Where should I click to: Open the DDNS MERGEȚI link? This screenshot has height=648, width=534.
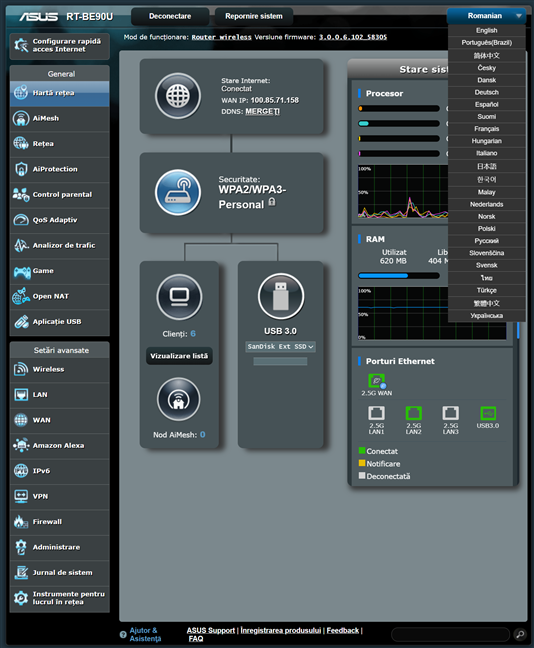(262, 111)
